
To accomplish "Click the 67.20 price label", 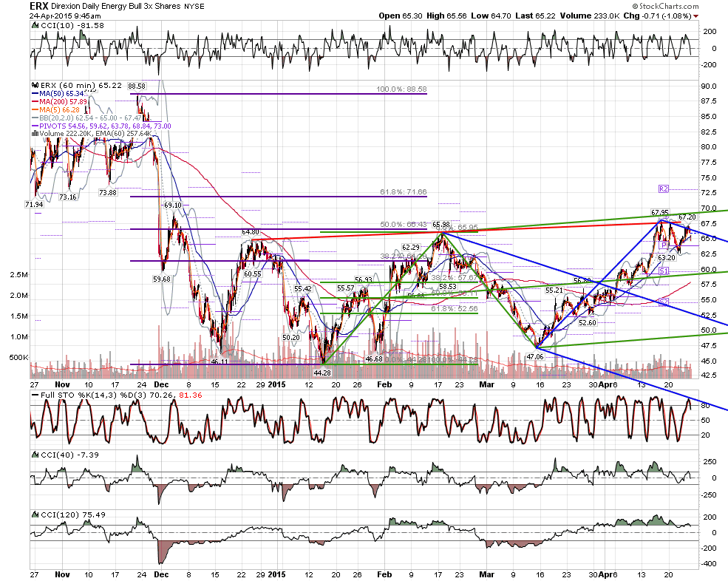I will [687, 217].
